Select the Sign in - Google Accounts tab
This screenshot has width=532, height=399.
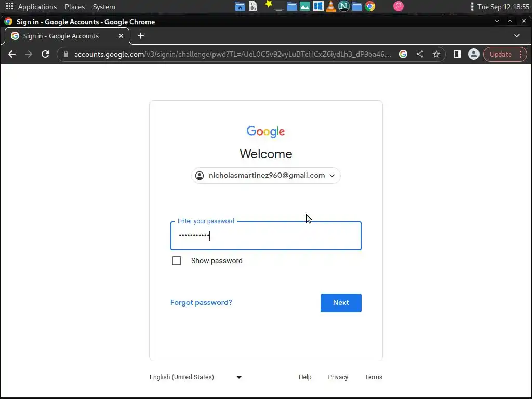[67, 36]
